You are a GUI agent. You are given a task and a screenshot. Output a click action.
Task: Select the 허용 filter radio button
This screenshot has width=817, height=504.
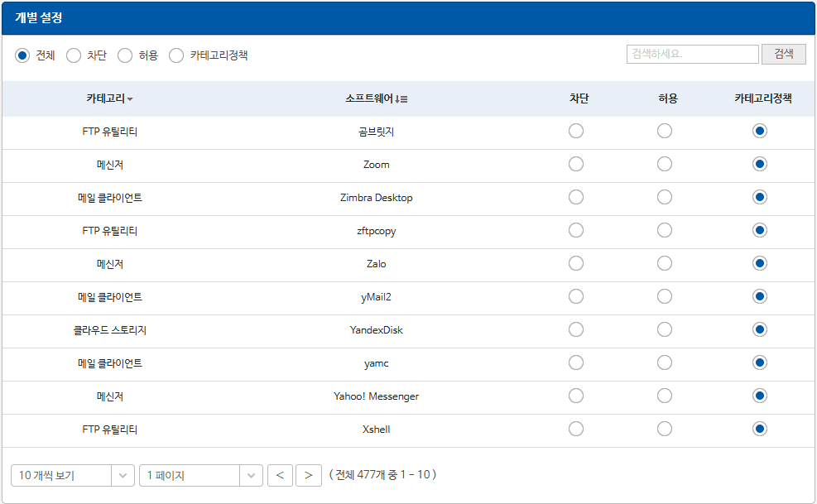coord(125,55)
